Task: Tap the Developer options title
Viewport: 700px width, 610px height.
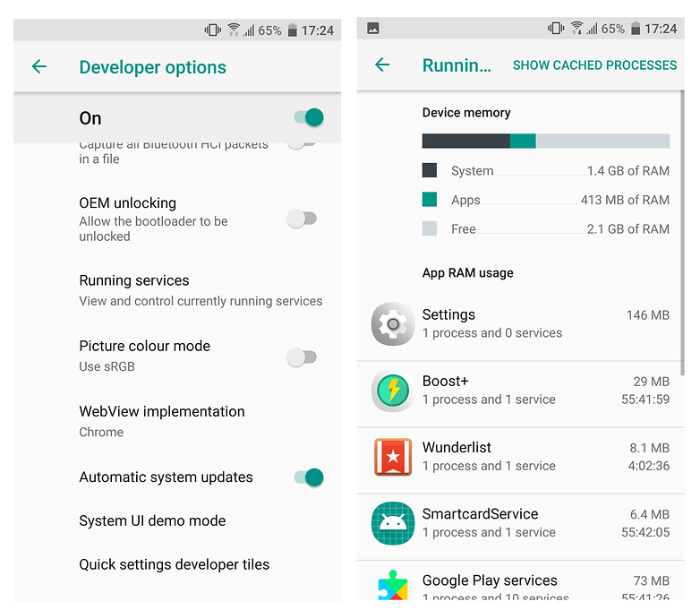Action: [x=153, y=67]
